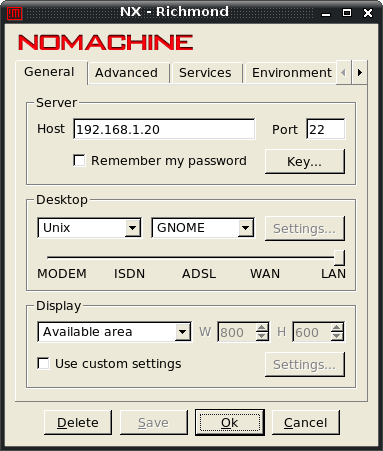Open the Key... dialog

tap(305, 161)
